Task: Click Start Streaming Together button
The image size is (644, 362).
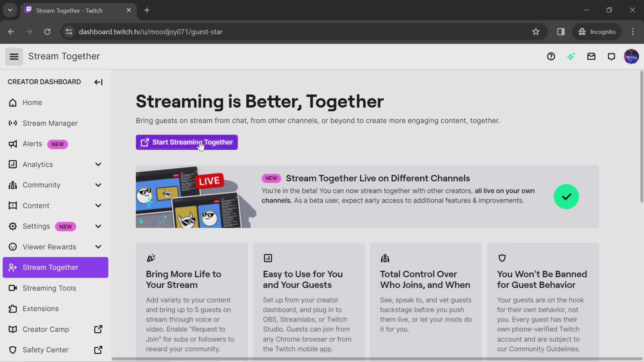Action: [x=187, y=142]
